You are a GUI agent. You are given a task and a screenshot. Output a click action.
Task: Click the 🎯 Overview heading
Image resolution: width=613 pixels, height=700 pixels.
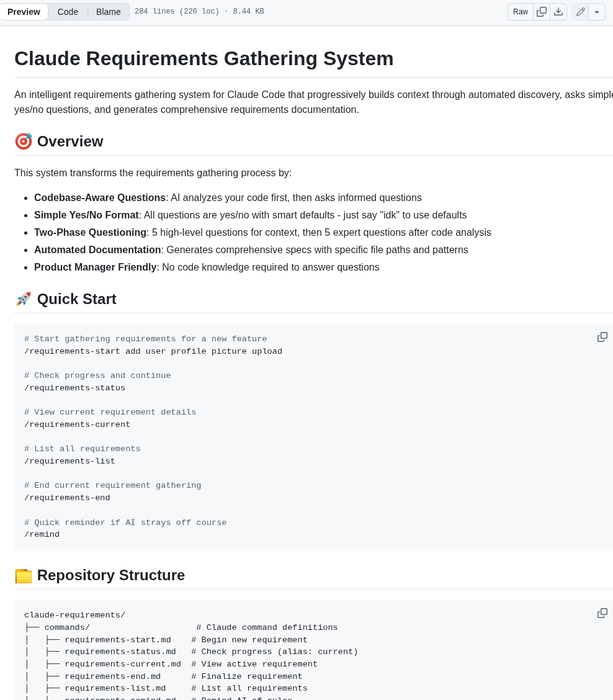point(59,141)
